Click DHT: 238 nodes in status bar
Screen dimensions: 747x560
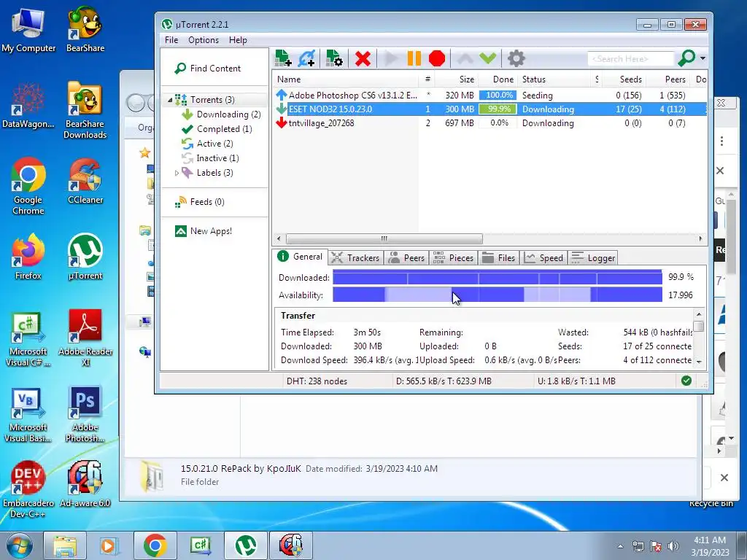317,381
